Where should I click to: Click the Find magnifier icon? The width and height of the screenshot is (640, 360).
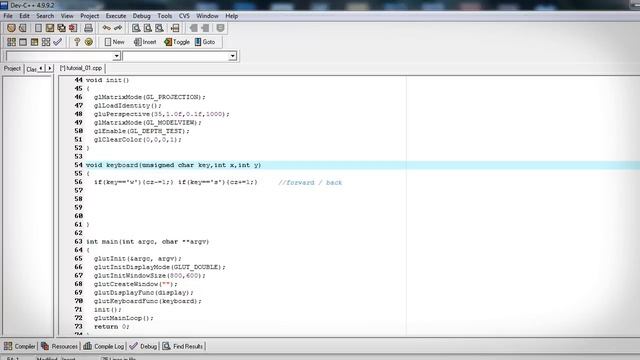click(x=136, y=28)
